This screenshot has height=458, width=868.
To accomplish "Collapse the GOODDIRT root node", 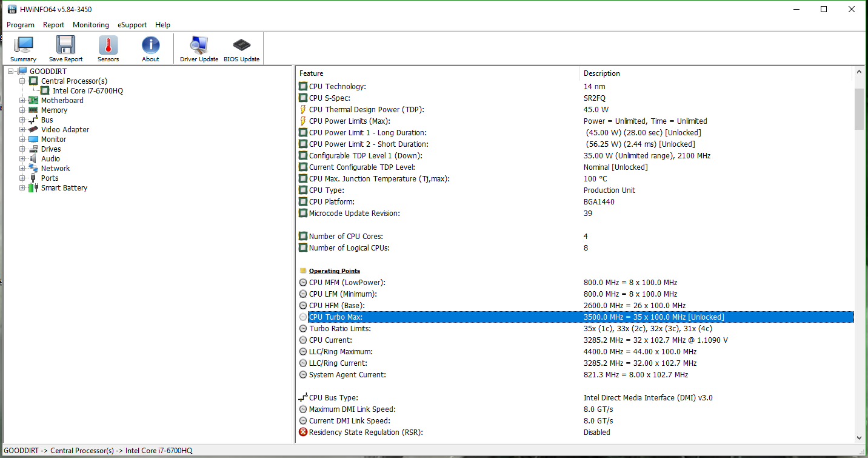I will 11,72.
